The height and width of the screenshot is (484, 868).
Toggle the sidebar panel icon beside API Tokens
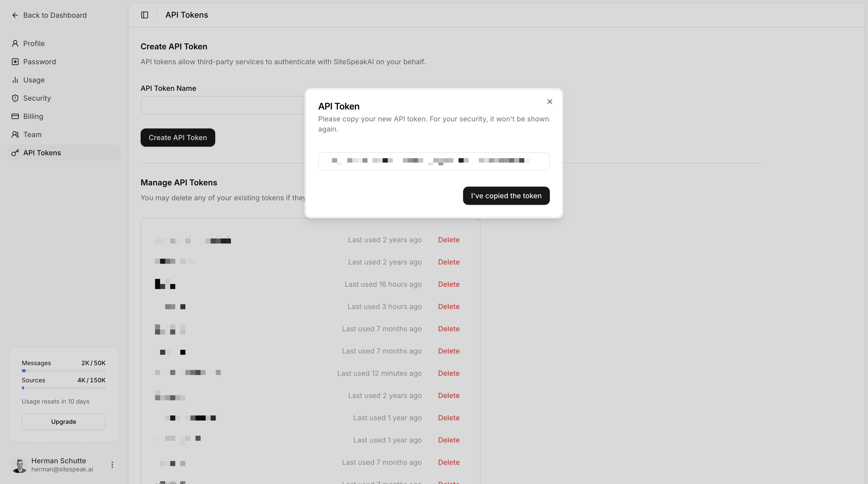coord(145,15)
